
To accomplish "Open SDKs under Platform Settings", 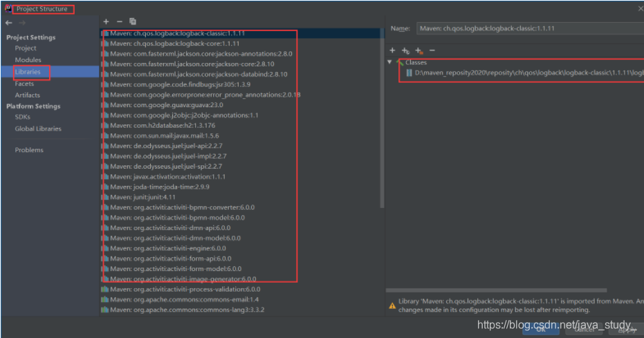I will (x=23, y=117).
